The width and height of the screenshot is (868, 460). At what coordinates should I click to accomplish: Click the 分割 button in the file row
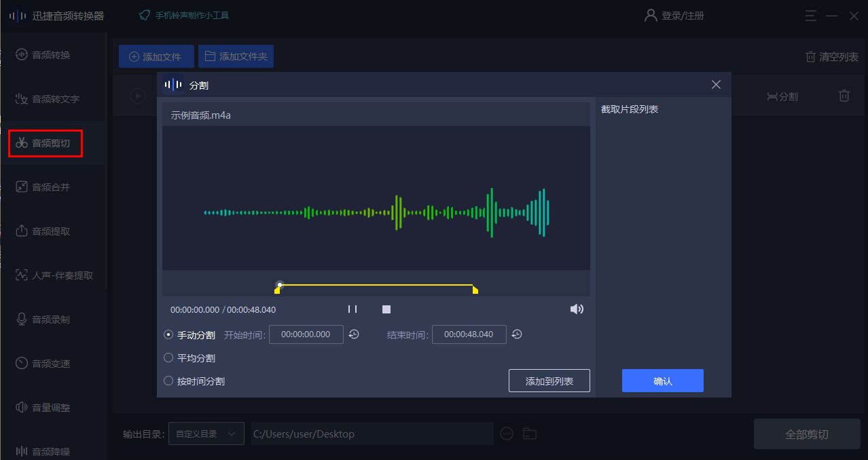pos(782,97)
